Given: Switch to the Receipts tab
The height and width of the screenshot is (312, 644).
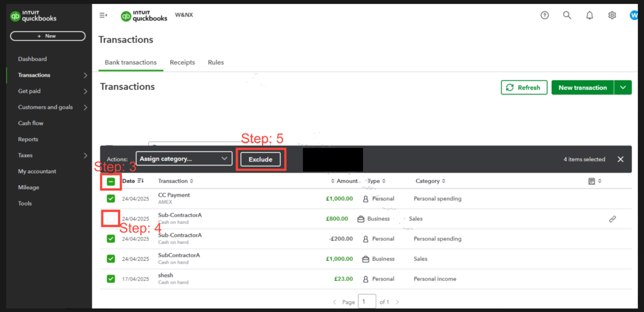Looking at the screenshot, I should pos(182,62).
